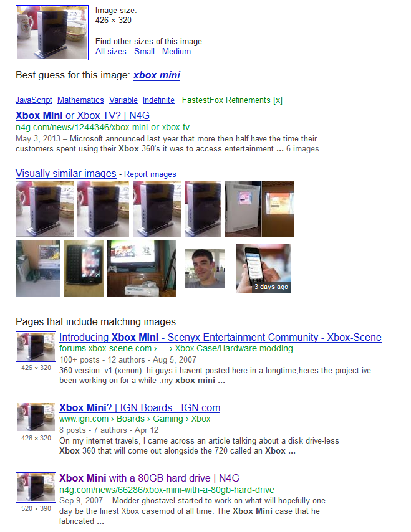Open the 'xbox mini' best guess link
Viewport: 411px width, 532px height.
point(157,75)
